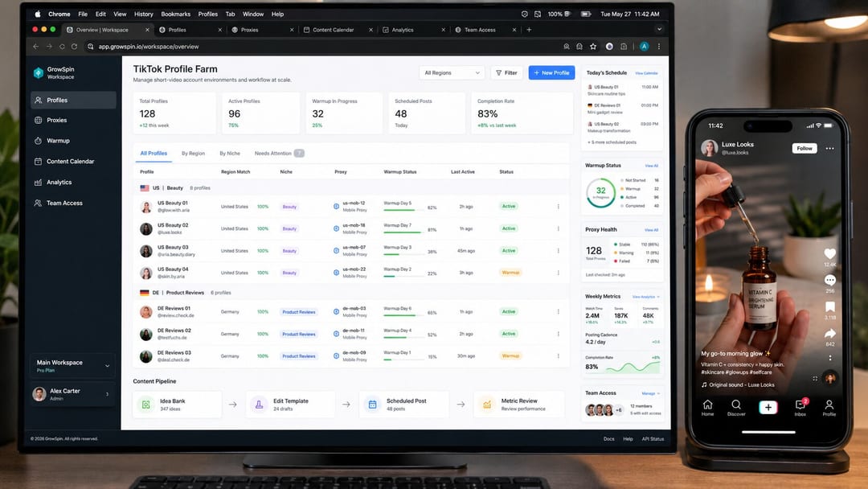868x489 pixels.
Task: Click the Active status of DE Reviews 01
Action: click(x=509, y=312)
